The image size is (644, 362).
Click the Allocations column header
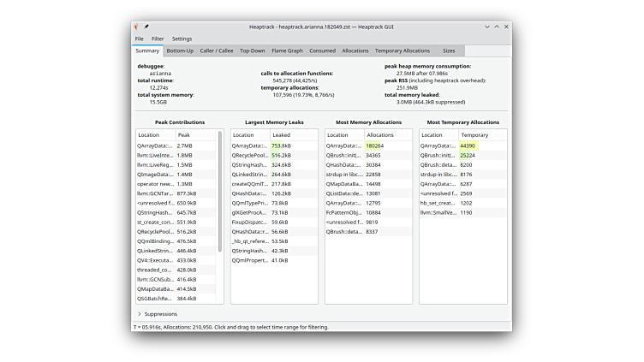click(x=387, y=135)
